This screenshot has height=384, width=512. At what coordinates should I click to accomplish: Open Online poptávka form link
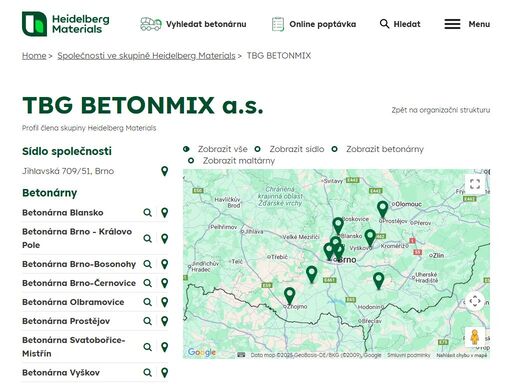(314, 24)
